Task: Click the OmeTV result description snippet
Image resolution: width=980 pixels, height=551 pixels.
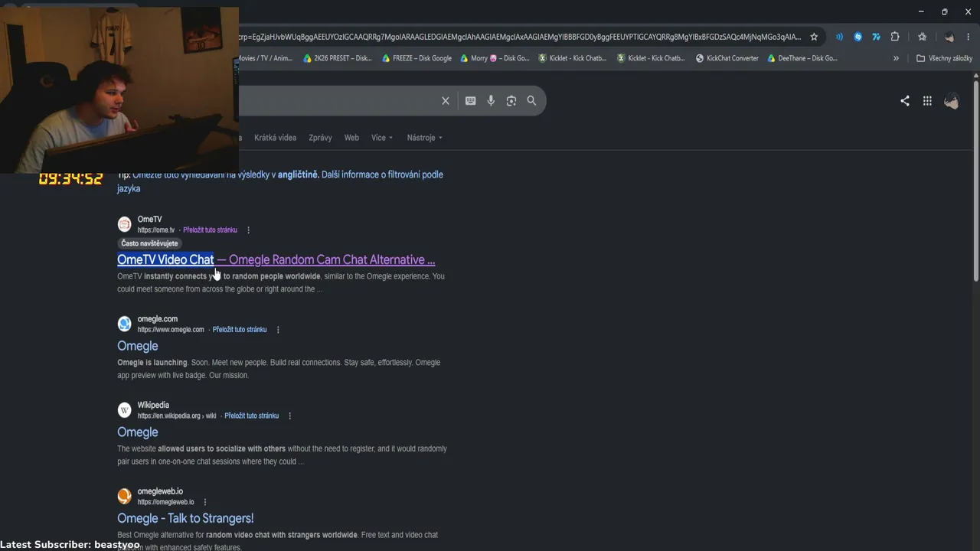Action: (281, 282)
